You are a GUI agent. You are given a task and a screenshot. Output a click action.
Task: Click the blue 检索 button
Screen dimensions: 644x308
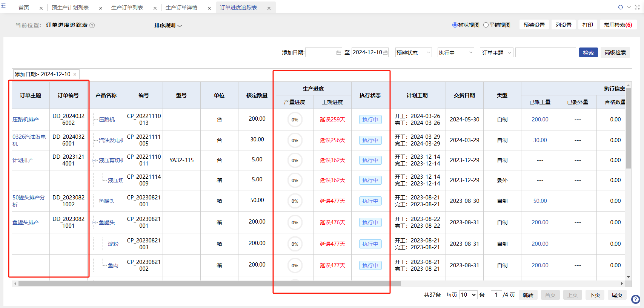(588, 53)
